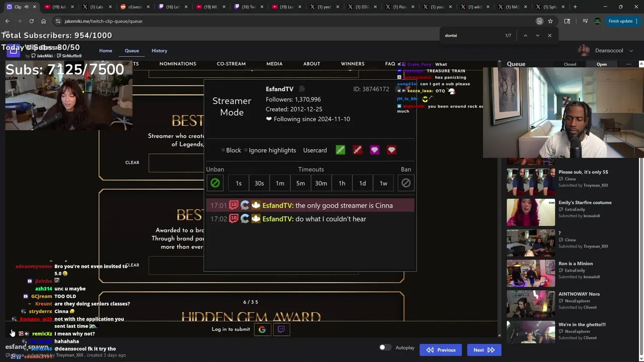Click the green sword mod action icon
The width and height of the screenshot is (644, 362).
[x=341, y=150]
